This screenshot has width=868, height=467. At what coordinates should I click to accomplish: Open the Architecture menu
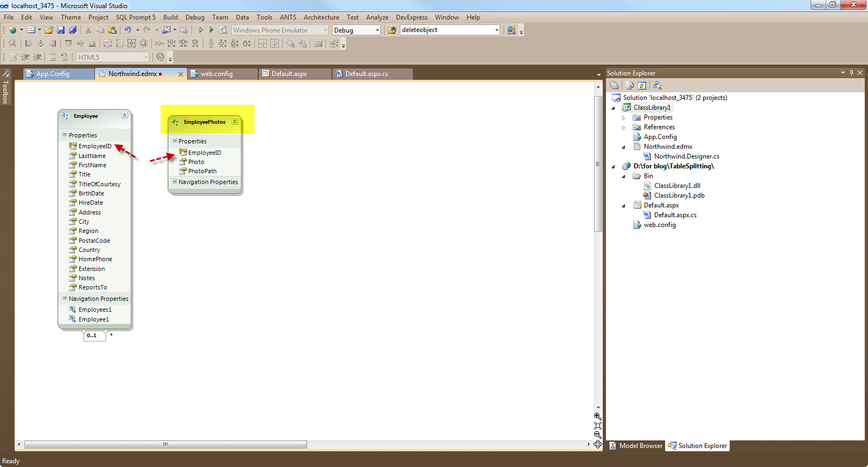tap(321, 17)
